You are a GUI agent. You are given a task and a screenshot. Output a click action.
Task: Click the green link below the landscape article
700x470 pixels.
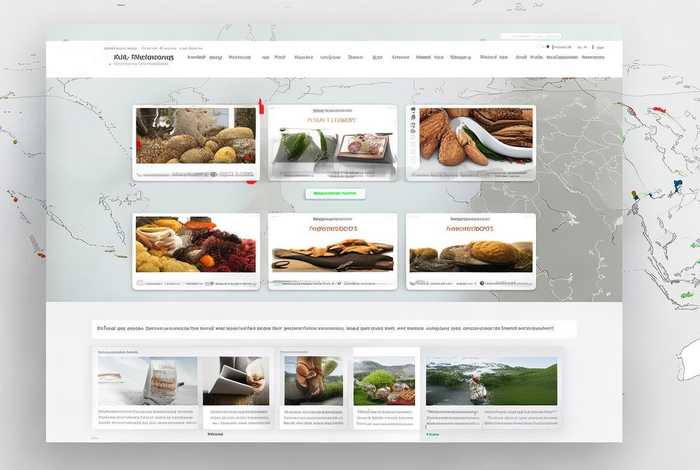point(439,435)
